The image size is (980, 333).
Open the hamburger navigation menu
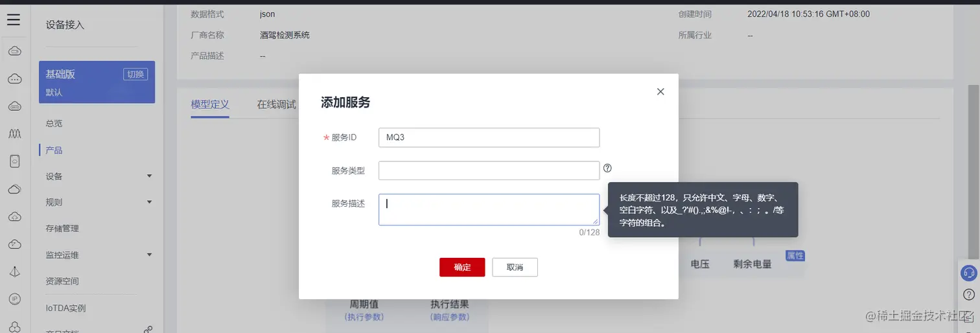coord(14,20)
